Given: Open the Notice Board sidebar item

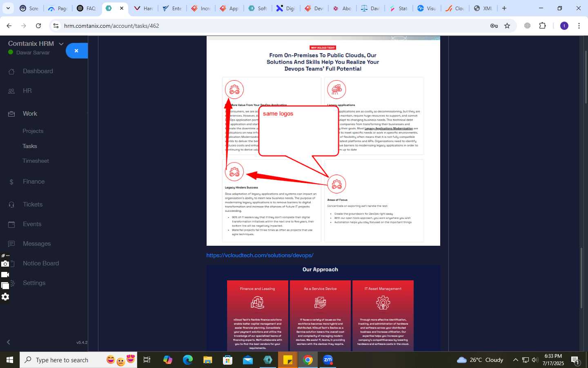Looking at the screenshot, I should click(41, 263).
